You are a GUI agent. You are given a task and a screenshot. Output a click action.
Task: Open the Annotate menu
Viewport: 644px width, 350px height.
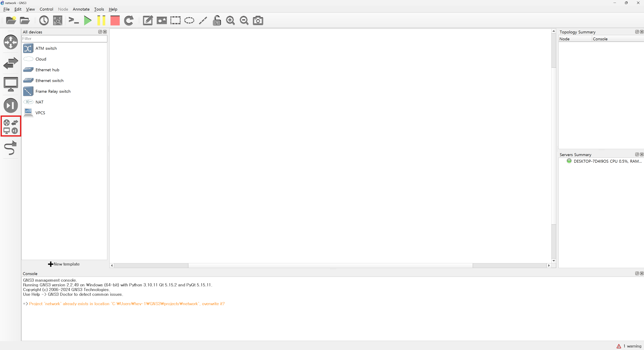tap(81, 9)
